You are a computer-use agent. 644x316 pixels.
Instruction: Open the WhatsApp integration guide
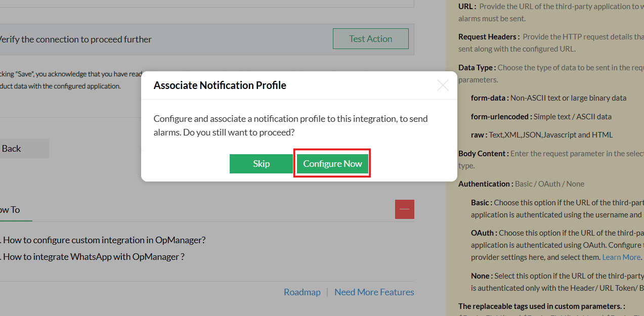click(93, 256)
